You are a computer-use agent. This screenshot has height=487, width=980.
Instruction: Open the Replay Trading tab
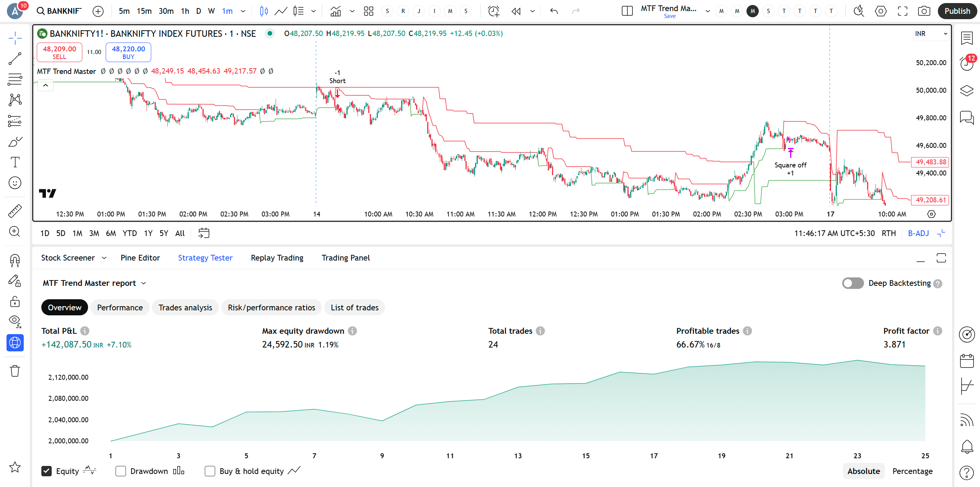click(277, 258)
